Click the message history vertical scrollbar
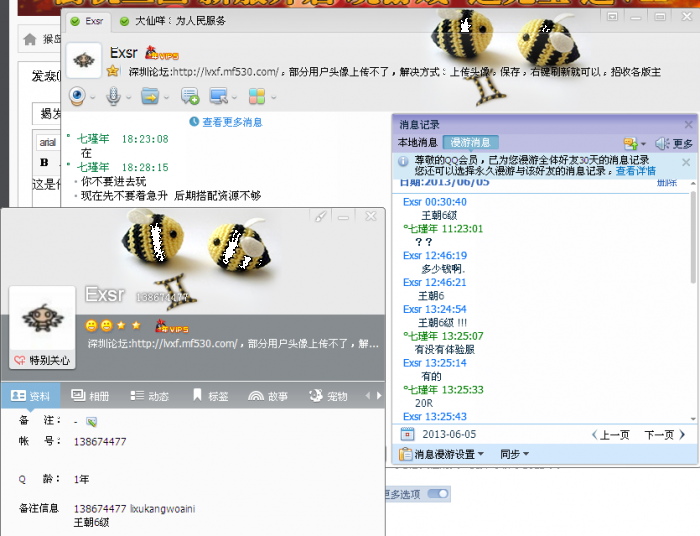Viewport: 700px width, 536px height. (x=693, y=237)
